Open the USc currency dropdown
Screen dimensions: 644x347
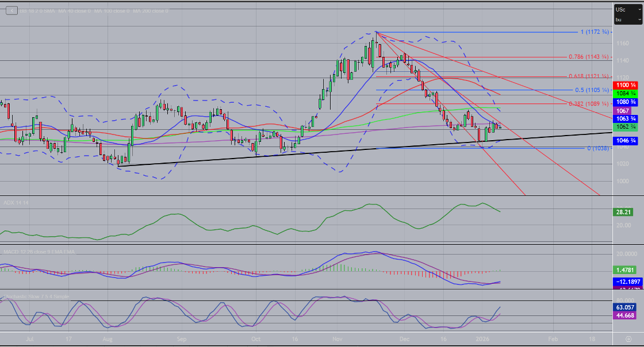click(x=627, y=9)
